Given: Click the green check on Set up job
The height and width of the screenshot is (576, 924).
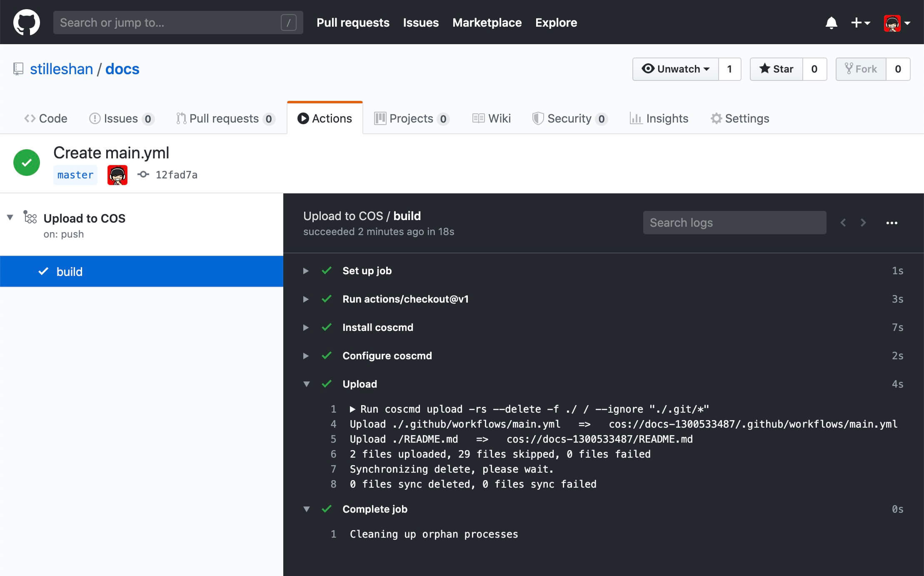Looking at the screenshot, I should [x=327, y=270].
